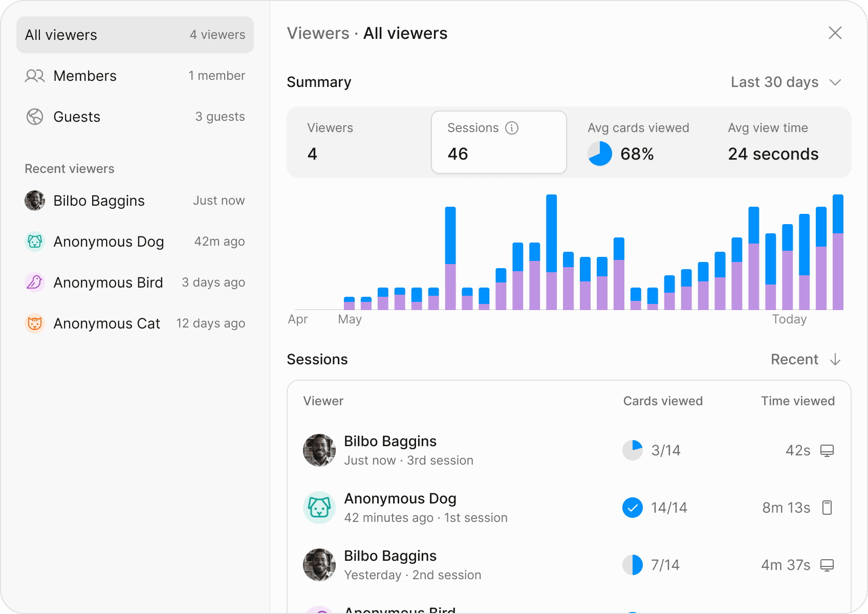
Task: Select the Guests filter
Action: [x=135, y=117]
